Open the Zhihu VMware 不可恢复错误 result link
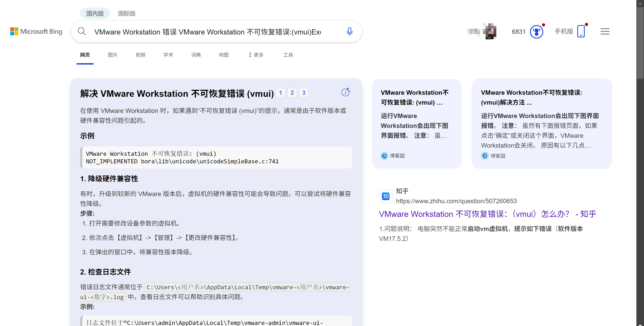This screenshot has width=644, height=326. point(487,214)
